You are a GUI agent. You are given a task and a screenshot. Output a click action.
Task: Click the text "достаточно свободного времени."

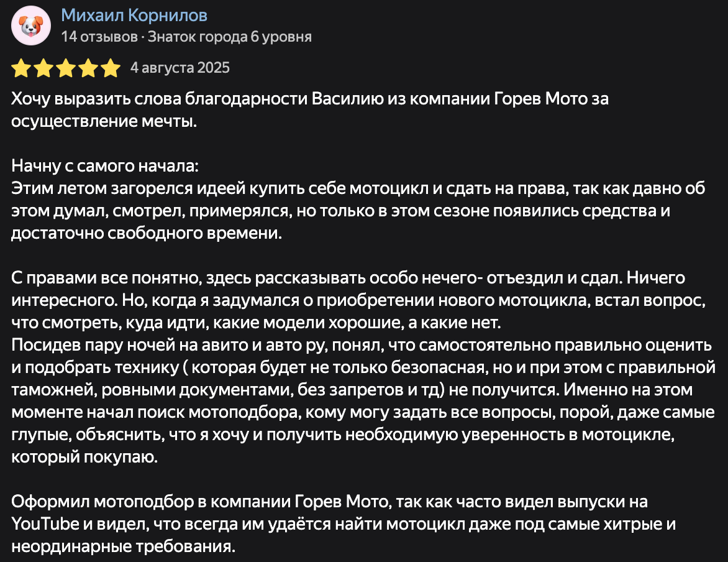pyautogui.click(x=146, y=234)
